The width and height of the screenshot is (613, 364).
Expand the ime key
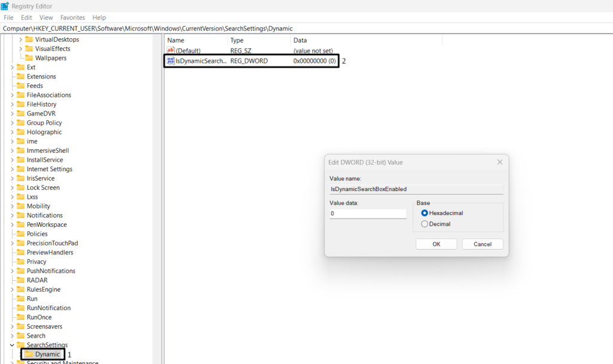pyautogui.click(x=12, y=141)
